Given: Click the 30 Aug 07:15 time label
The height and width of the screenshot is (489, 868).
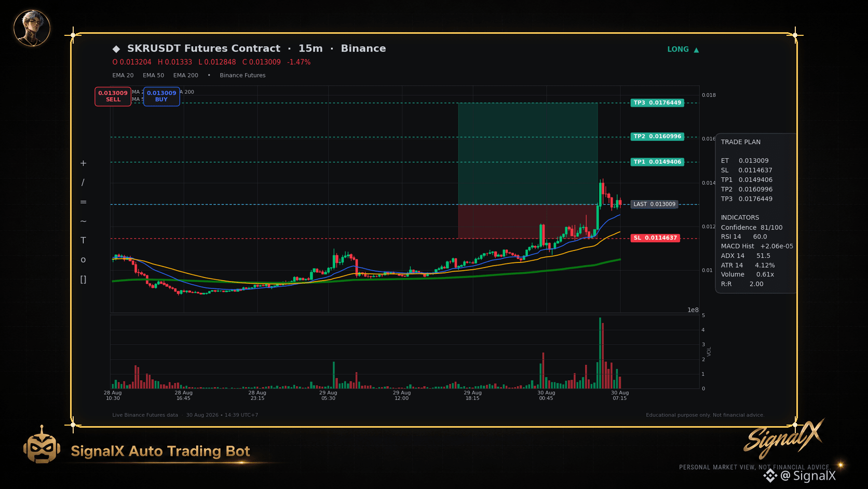Looking at the screenshot, I should coord(620,395).
